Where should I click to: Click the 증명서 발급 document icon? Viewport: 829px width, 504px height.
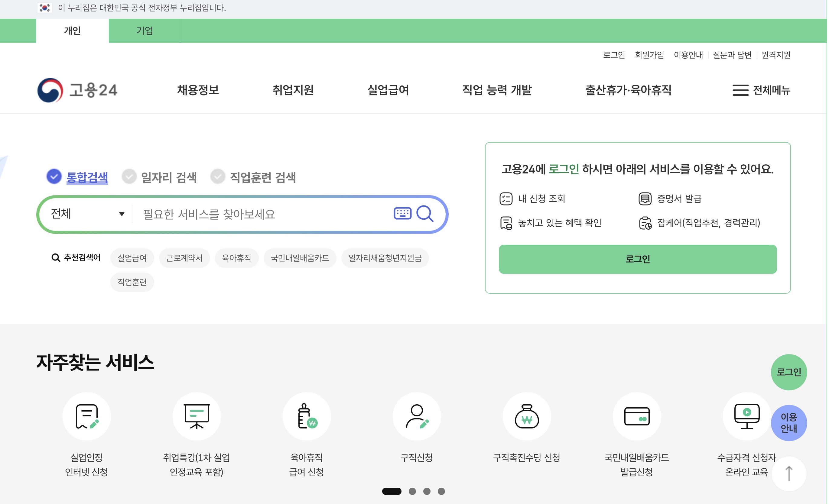(x=645, y=199)
